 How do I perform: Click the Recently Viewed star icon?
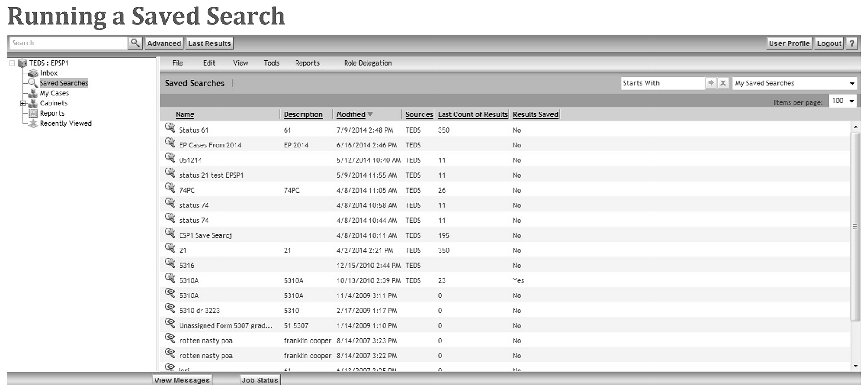click(33, 123)
